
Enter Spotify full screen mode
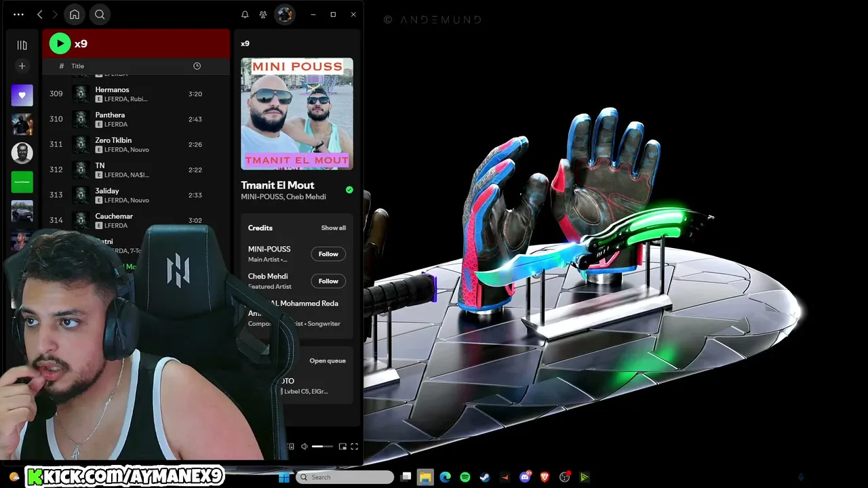(354, 447)
